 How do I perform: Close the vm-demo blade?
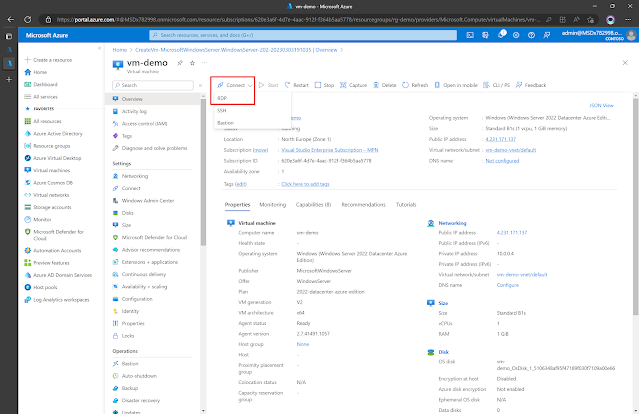[625, 63]
